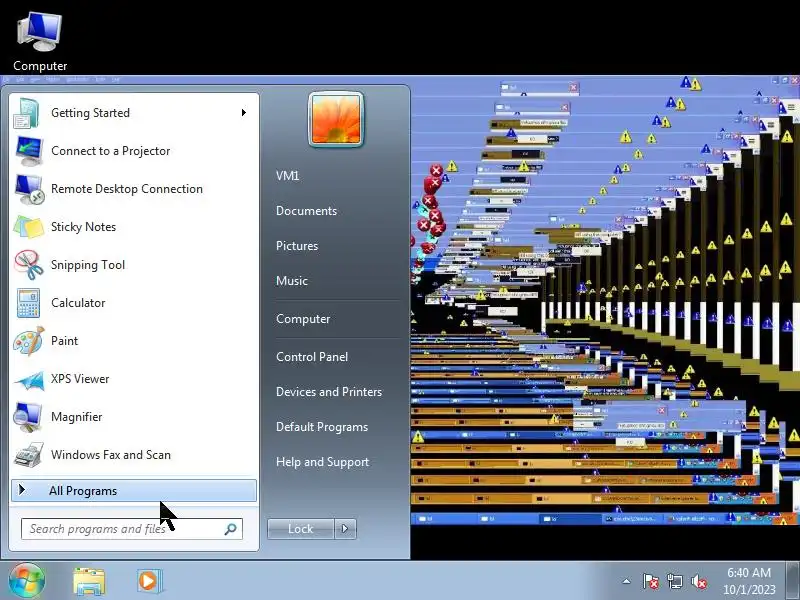Screen dimensions: 800x600
Task: Show hidden tray icons arrow
Action: point(627,581)
